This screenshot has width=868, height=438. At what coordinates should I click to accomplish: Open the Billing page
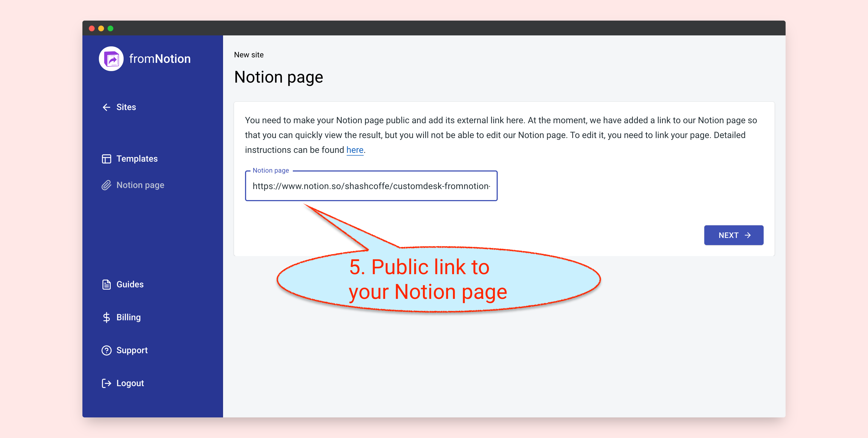coord(128,318)
